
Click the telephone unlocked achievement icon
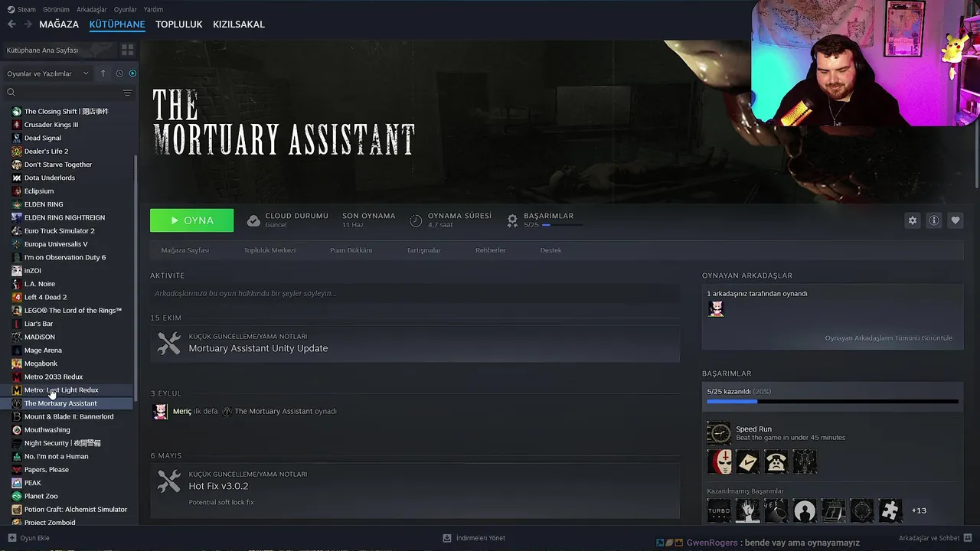(x=776, y=461)
